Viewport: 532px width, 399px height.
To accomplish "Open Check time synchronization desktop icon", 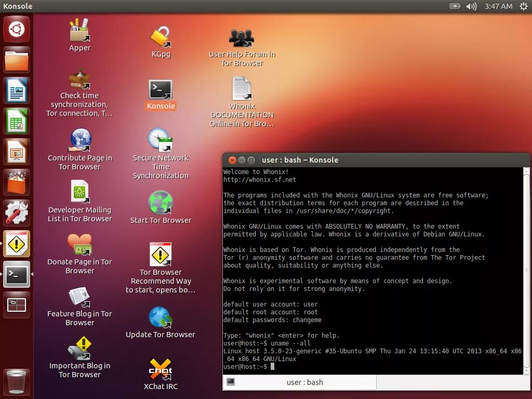I will coord(79,93).
